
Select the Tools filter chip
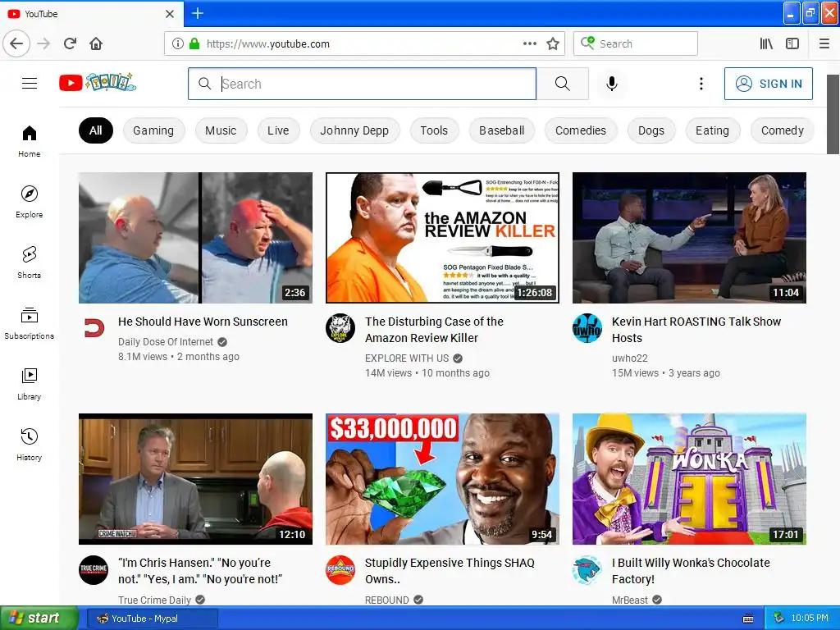point(434,130)
